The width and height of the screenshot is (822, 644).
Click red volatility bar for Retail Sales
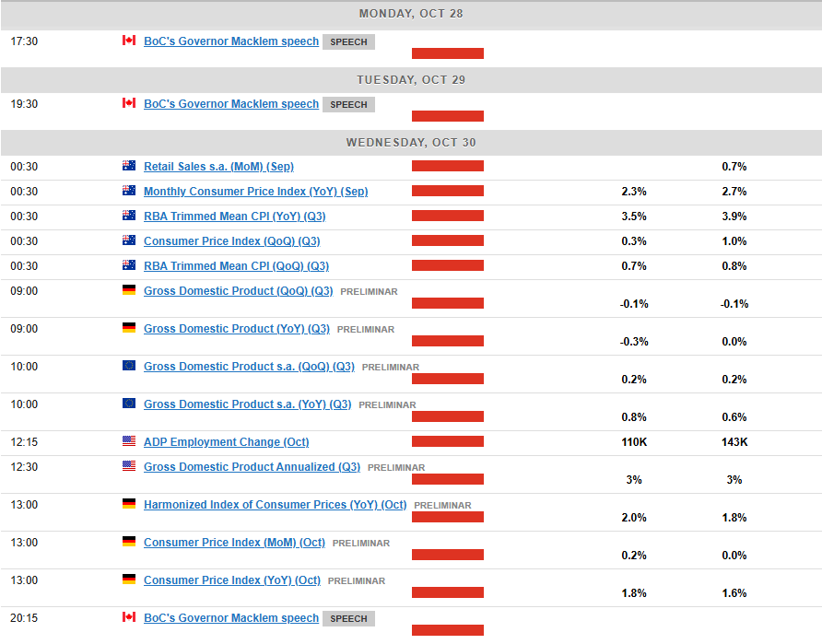coord(448,166)
